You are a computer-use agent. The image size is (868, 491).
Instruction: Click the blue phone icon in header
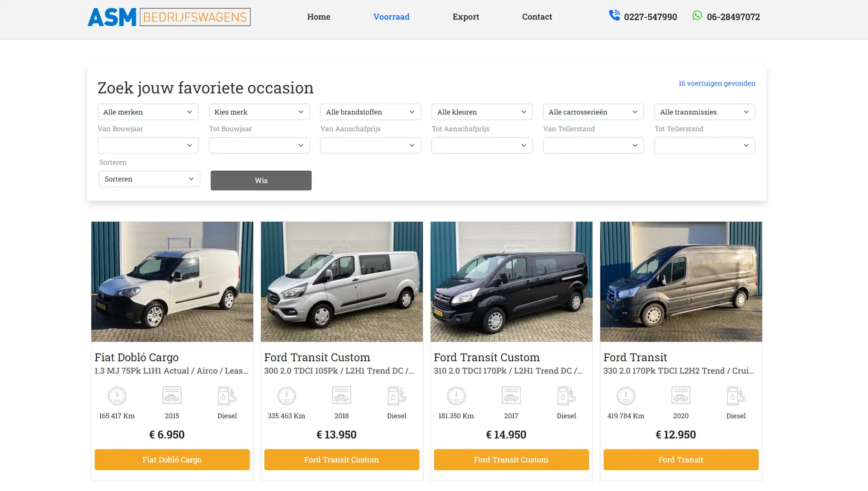[614, 15]
